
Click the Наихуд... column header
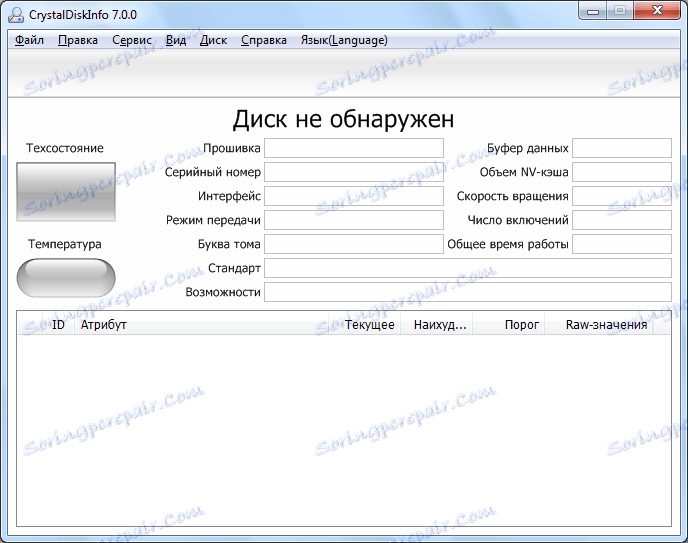tap(437, 325)
